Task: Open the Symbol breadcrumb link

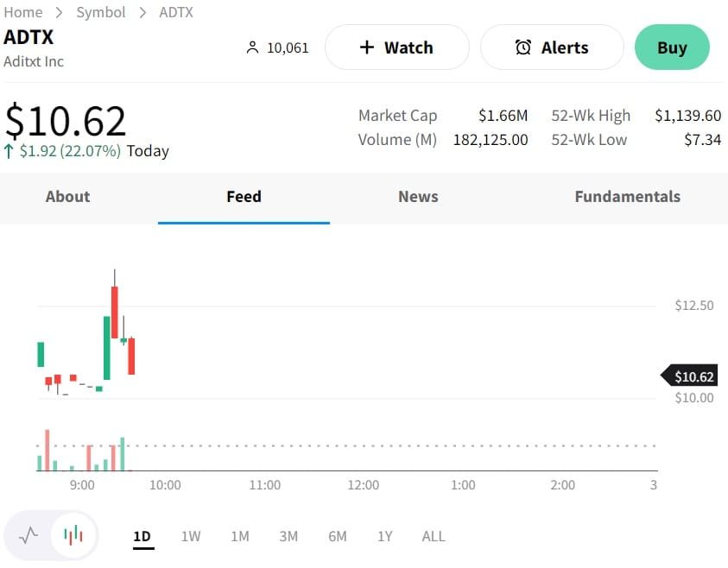Action: [x=101, y=12]
